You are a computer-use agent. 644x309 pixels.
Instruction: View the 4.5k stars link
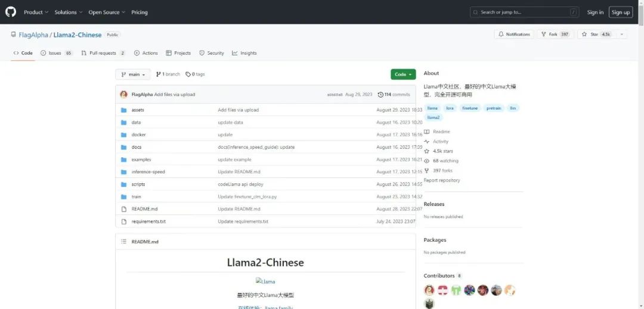[x=439, y=151]
